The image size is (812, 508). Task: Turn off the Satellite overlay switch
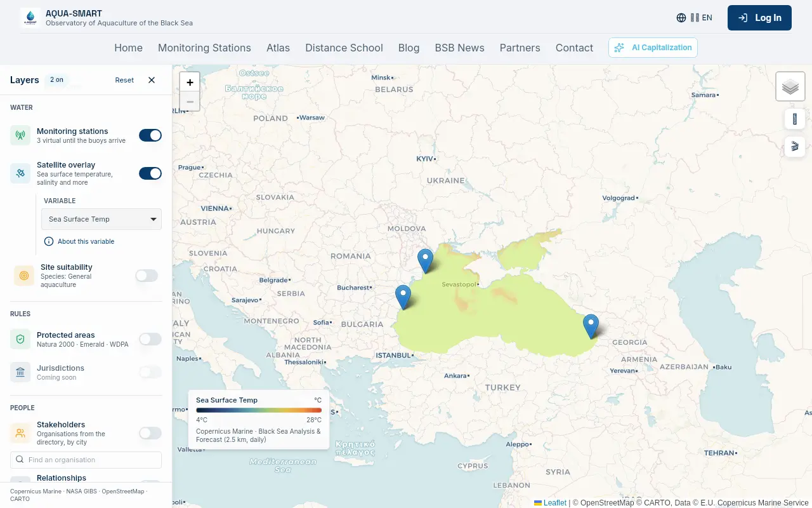coord(150,173)
